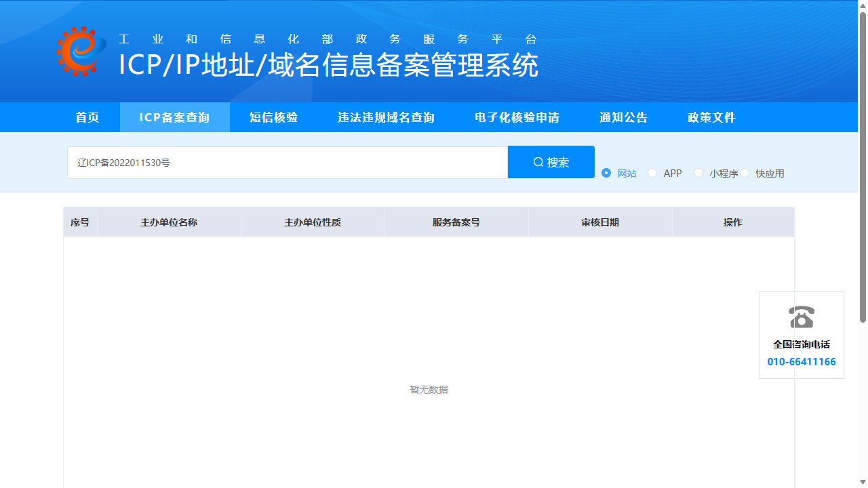Open the 短信核验 tab
The width and height of the screenshot is (868, 488).
point(274,117)
